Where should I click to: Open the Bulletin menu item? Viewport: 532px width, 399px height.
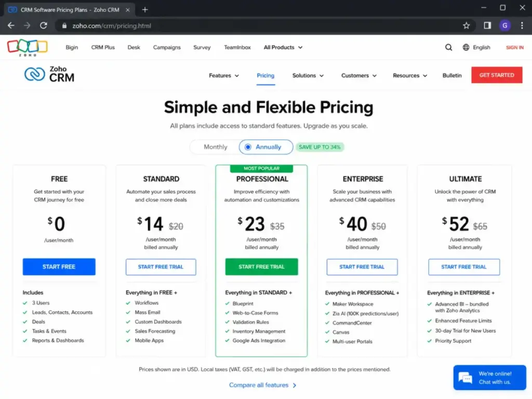click(452, 75)
